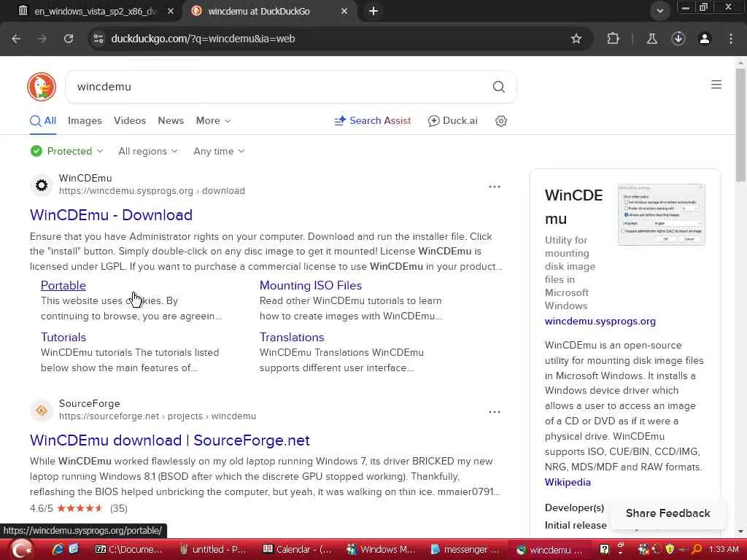This screenshot has height=560, width=747.
Task: Open Chrome Labs flask icon
Action: coord(651,39)
